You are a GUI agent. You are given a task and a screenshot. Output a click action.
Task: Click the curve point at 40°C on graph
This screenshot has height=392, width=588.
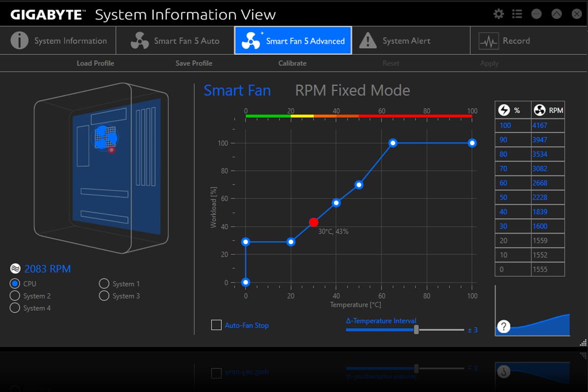336,203
